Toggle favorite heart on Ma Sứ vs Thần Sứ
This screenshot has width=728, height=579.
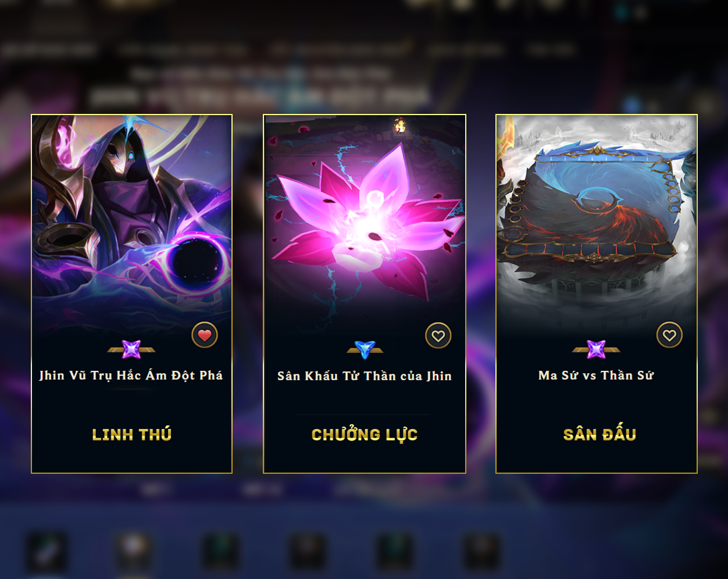[x=670, y=335]
